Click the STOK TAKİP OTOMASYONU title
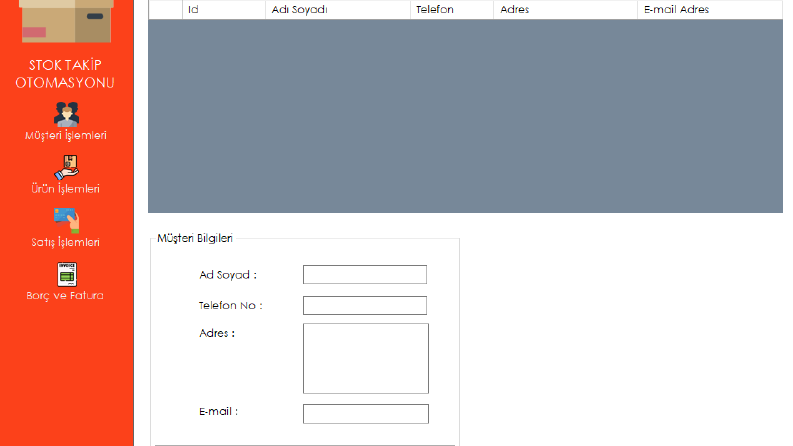The image size is (793, 446). [x=65, y=74]
